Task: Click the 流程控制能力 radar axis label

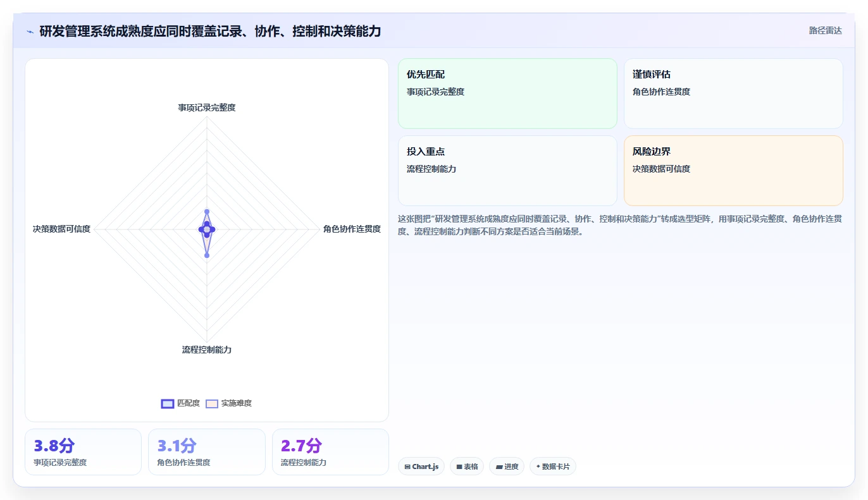Action: (x=207, y=350)
